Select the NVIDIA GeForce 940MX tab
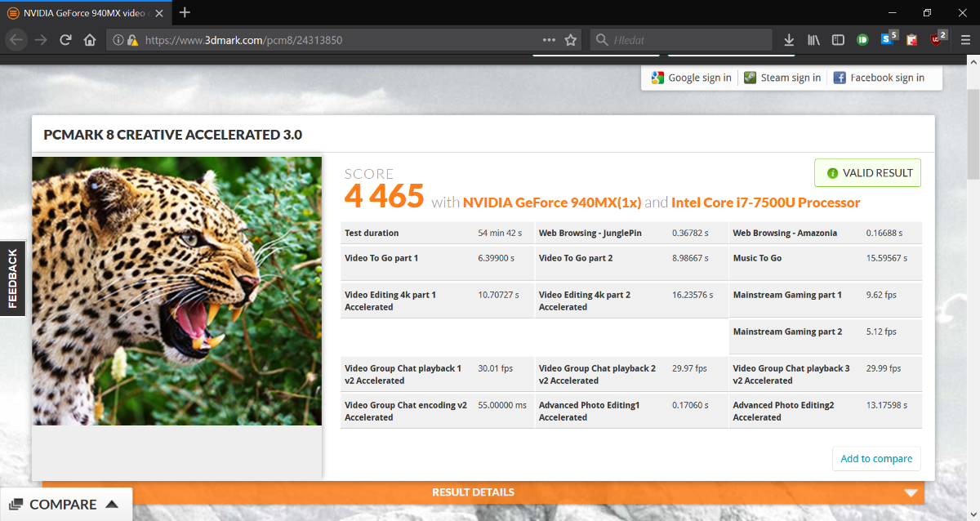 tap(82, 12)
